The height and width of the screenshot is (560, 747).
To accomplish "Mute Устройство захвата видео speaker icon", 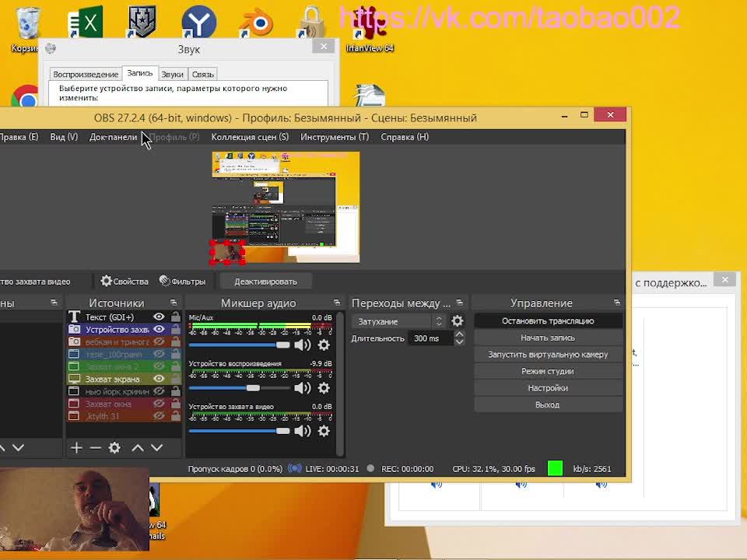I will [303, 431].
